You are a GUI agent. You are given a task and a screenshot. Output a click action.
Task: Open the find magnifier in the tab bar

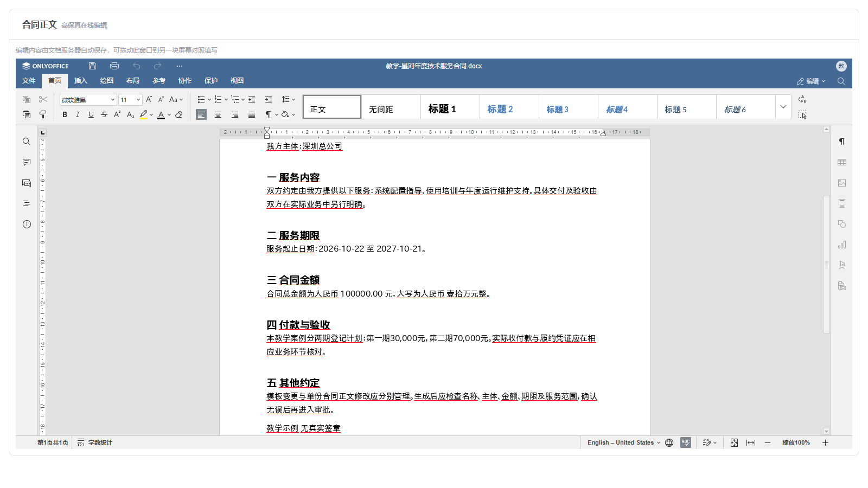(841, 81)
